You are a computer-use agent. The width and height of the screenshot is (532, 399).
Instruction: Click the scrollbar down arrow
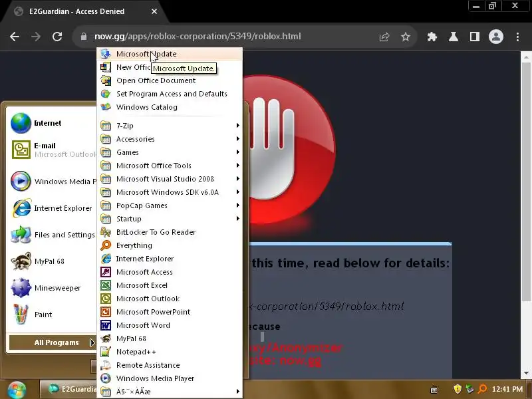pyautogui.click(x=526, y=373)
